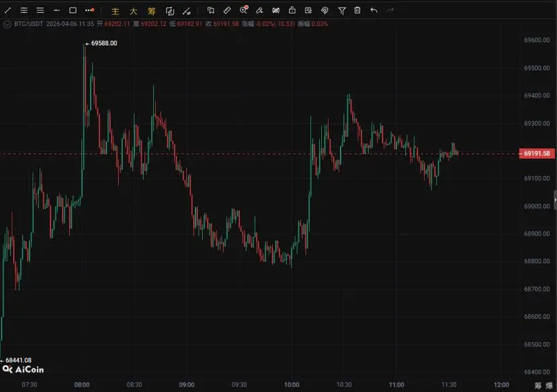Select the horizontal price line tool
Screen dimensions: 557x392
[56, 10]
